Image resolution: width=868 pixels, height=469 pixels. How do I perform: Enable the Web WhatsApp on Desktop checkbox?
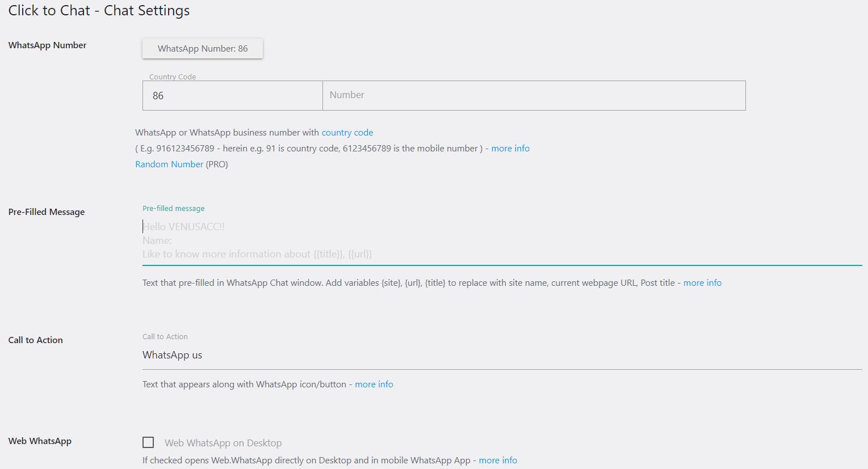148,442
